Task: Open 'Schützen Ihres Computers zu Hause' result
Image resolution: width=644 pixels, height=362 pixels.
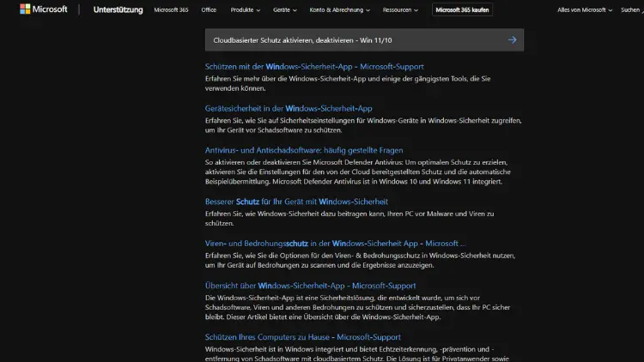Action: [303, 337]
